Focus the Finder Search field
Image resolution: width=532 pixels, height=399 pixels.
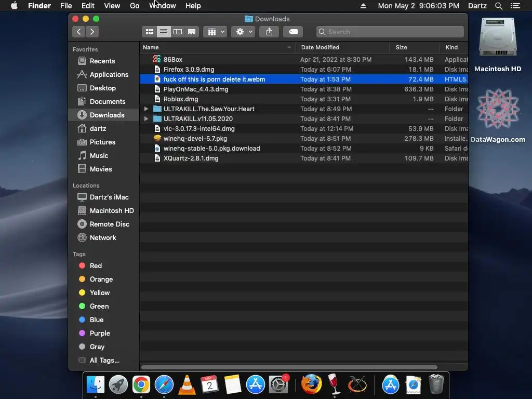390,32
